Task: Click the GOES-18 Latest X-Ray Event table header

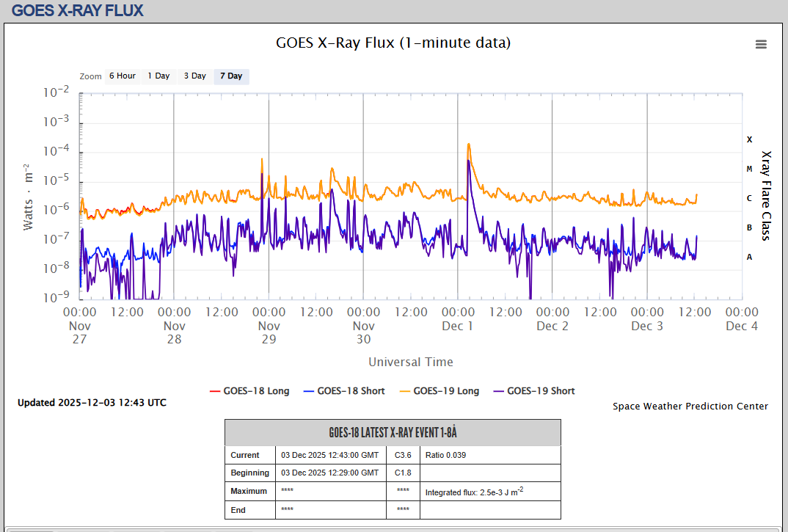Action: point(393,432)
